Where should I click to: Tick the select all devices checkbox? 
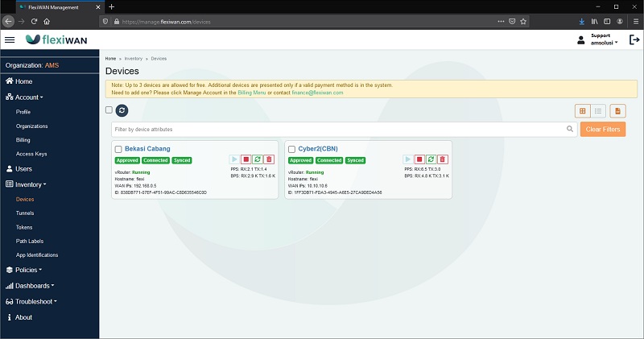click(109, 110)
